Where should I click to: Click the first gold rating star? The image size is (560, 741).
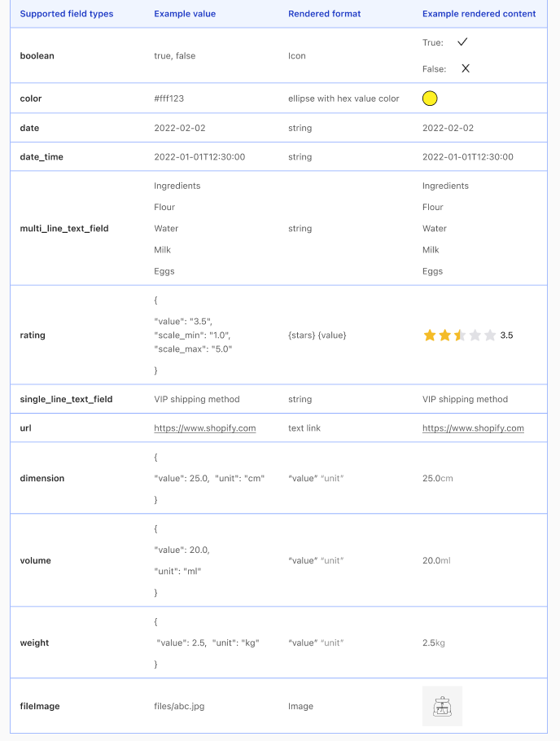(x=430, y=335)
